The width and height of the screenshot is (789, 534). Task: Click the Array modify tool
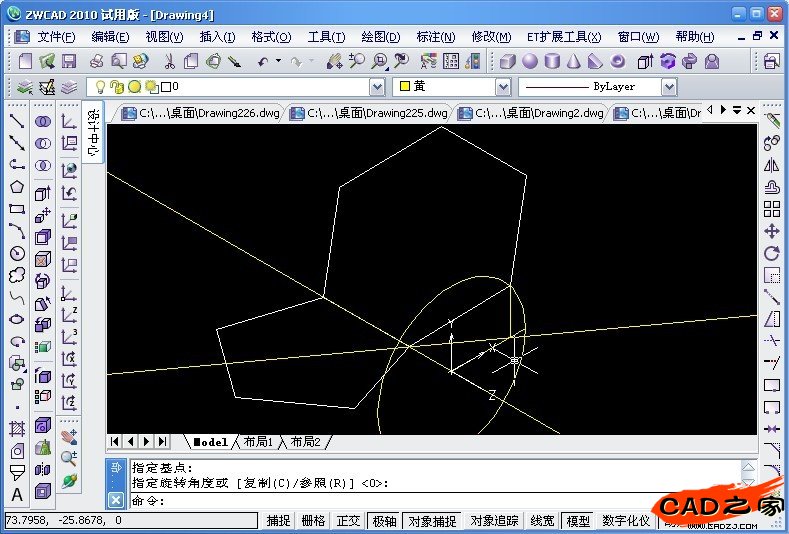pyautogui.click(x=772, y=208)
